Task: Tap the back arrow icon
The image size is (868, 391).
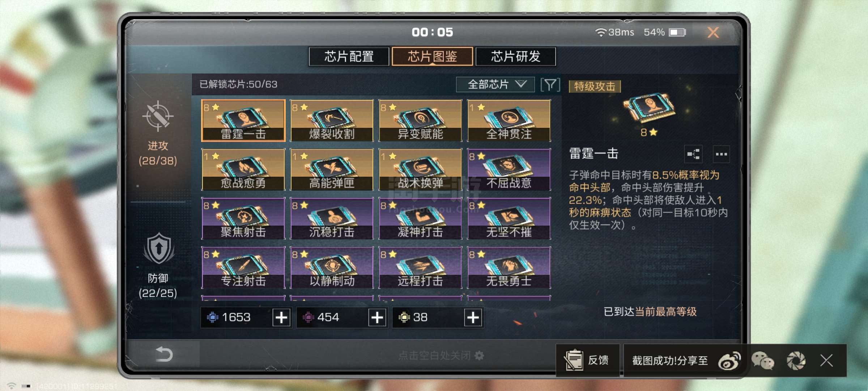Action: [x=164, y=354]
